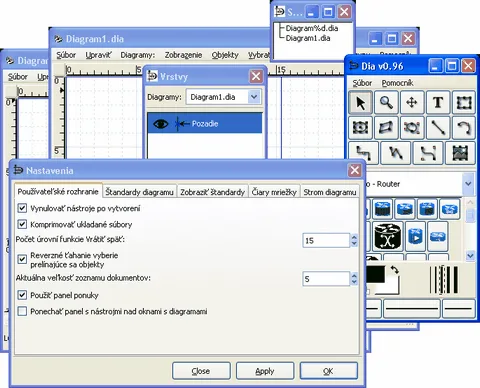Click the black foreground color swatch

click(375, 274)
